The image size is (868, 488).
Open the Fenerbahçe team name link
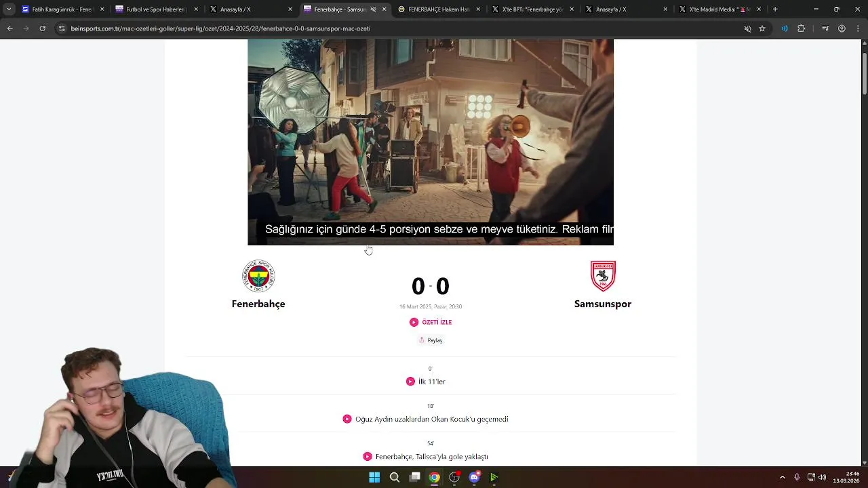258,304
